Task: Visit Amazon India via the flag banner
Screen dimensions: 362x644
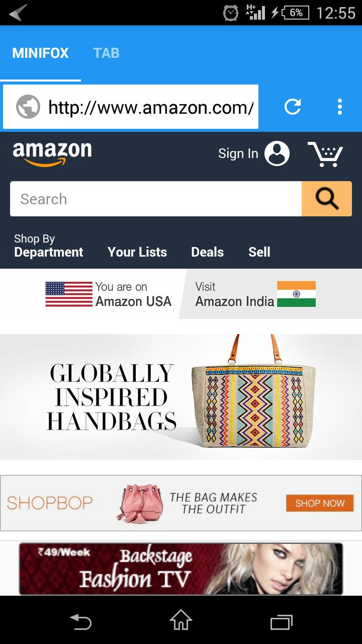Action: pos(255,294)
